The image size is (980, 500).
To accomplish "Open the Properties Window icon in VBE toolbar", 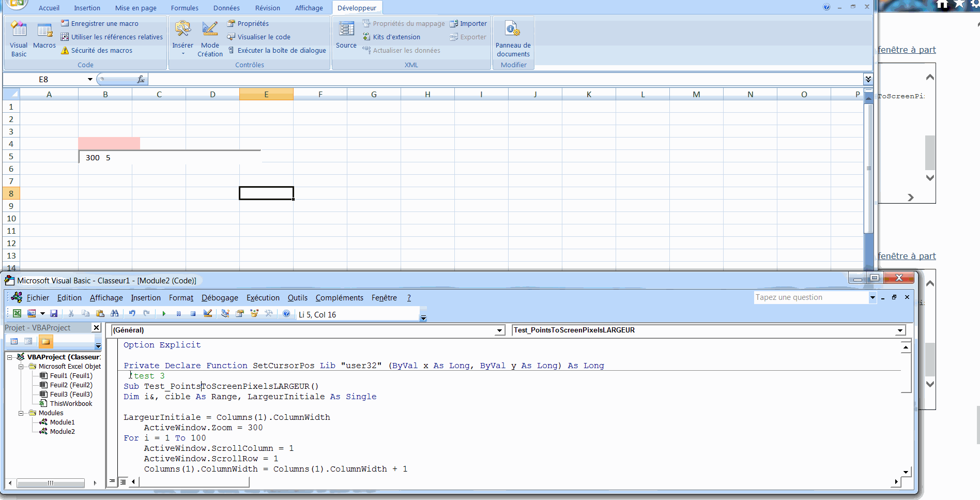I will tap(240, 313).
